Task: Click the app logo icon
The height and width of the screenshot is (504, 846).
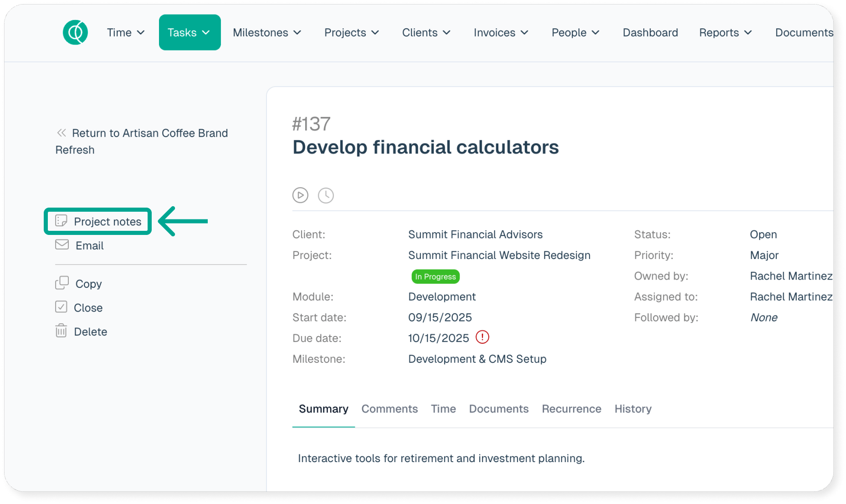Action: click(75, 32)
